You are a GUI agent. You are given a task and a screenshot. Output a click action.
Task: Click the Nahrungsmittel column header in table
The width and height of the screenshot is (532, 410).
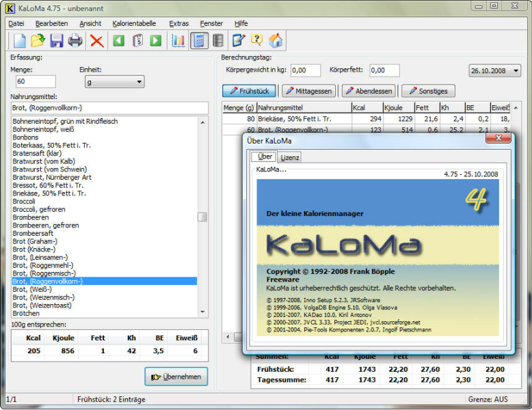tap(304, 108)
